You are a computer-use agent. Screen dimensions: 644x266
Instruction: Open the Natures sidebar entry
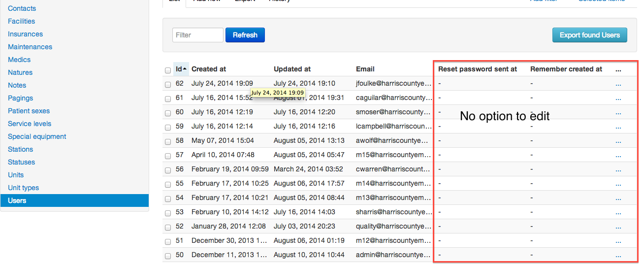20,72
